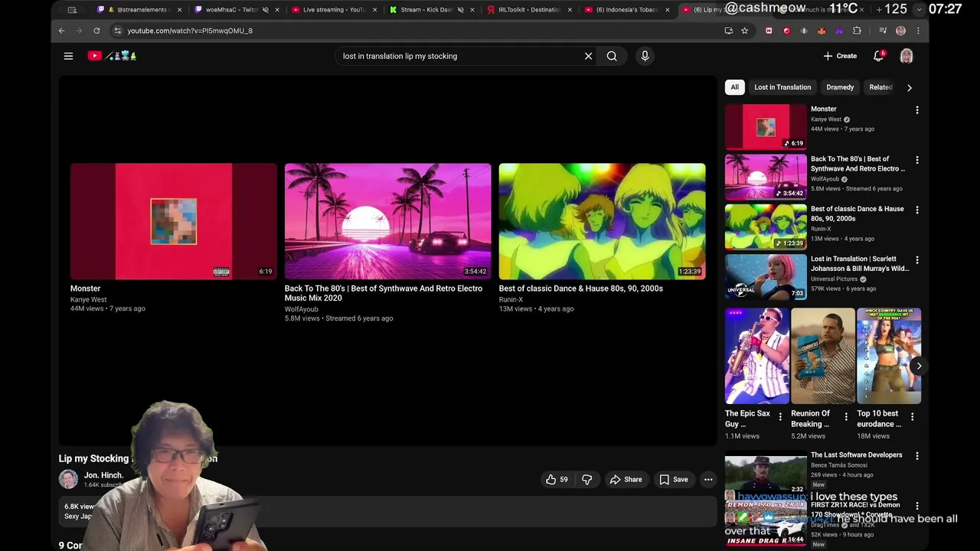The image size is (980, 551).
Task: Click the Share button
Action: coord(626,479)
